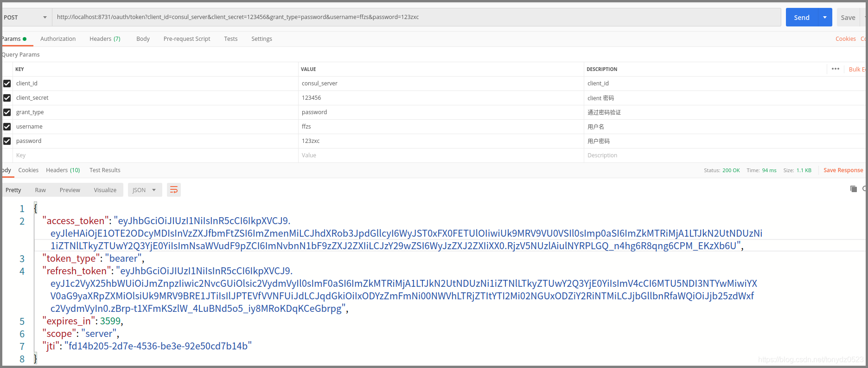Viewport: 868px width, 368px height.
Task: Select the Params tab
Action: 14,39
